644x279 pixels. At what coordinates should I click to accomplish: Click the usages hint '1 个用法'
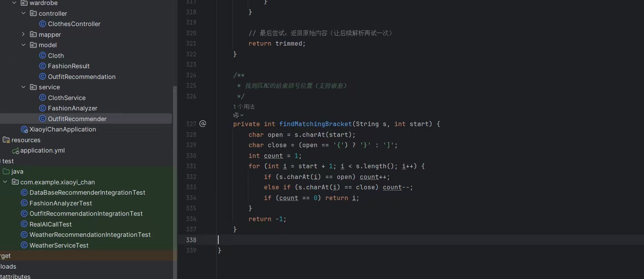point(244,107)
